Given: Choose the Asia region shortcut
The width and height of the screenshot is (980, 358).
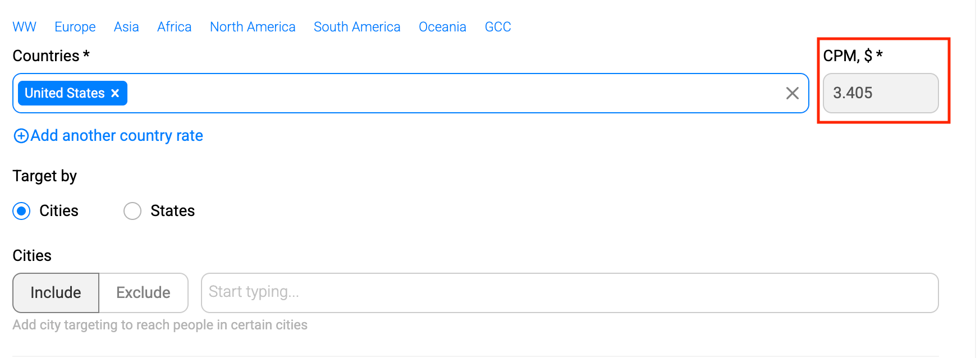Looking at the screenshot, I should (126, 27).
